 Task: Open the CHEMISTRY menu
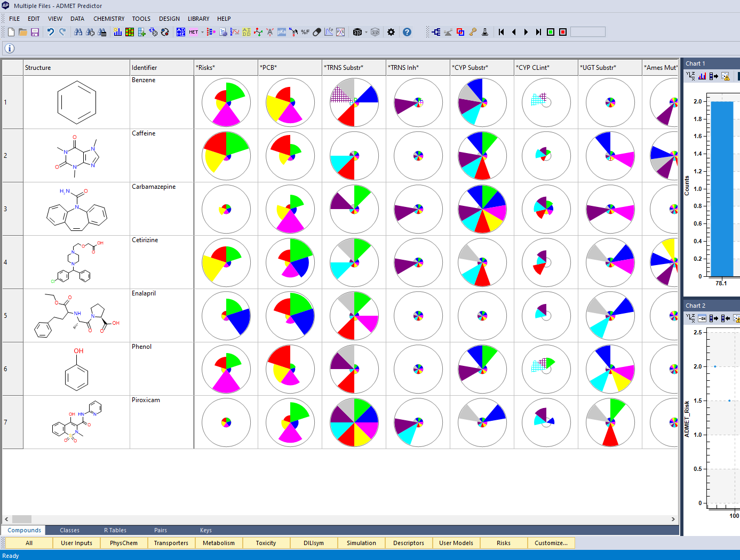(109, 19)
